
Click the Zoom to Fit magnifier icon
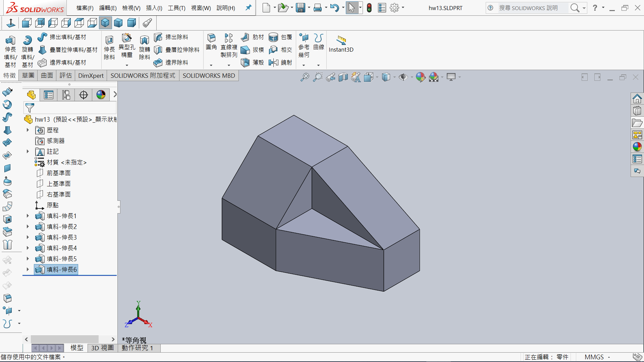305,77
